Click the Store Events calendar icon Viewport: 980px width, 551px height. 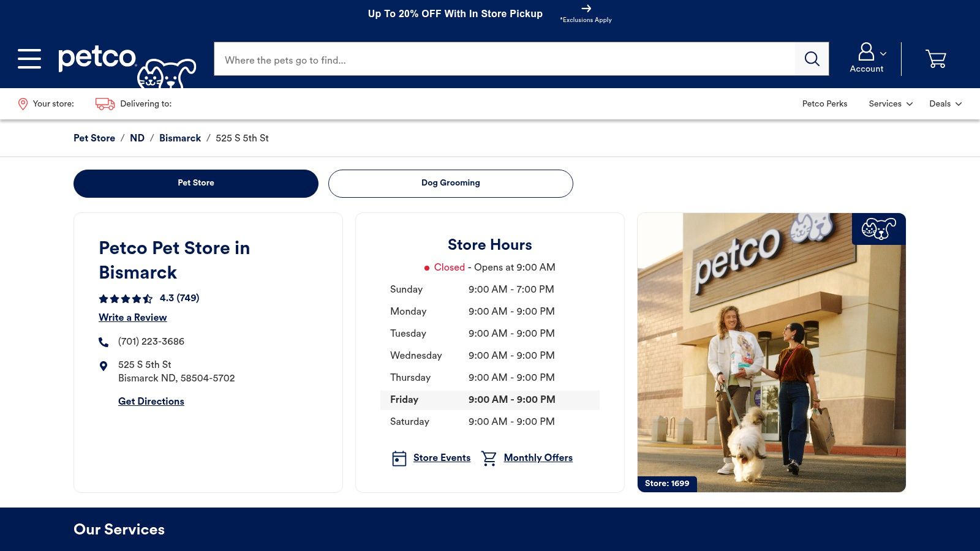point(399,459)
